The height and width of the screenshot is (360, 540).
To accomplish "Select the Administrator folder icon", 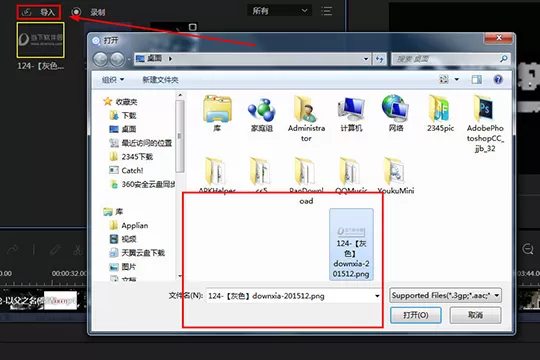I will coord(306,119).
